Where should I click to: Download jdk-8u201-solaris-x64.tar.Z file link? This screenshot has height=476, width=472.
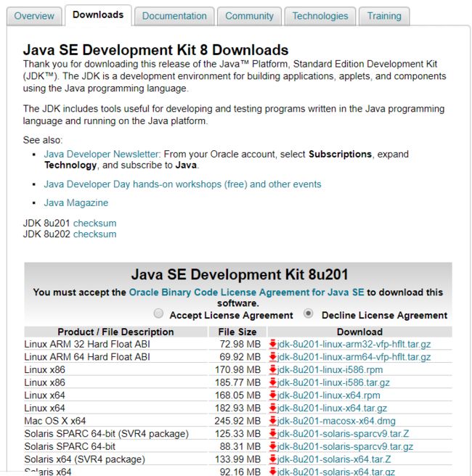tap(334, 459)
